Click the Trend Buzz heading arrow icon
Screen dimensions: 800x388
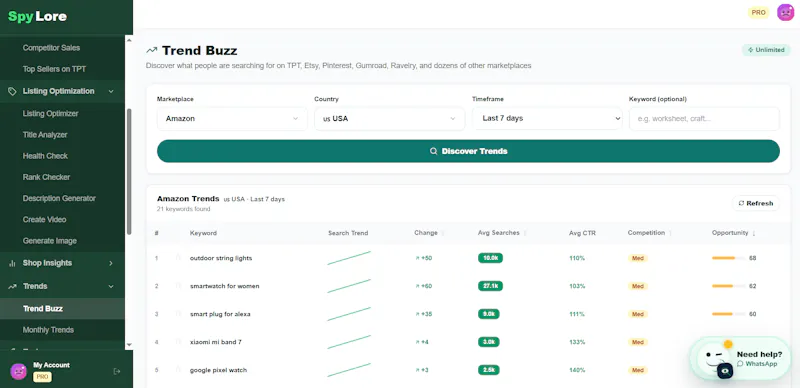tap(152, 51)
